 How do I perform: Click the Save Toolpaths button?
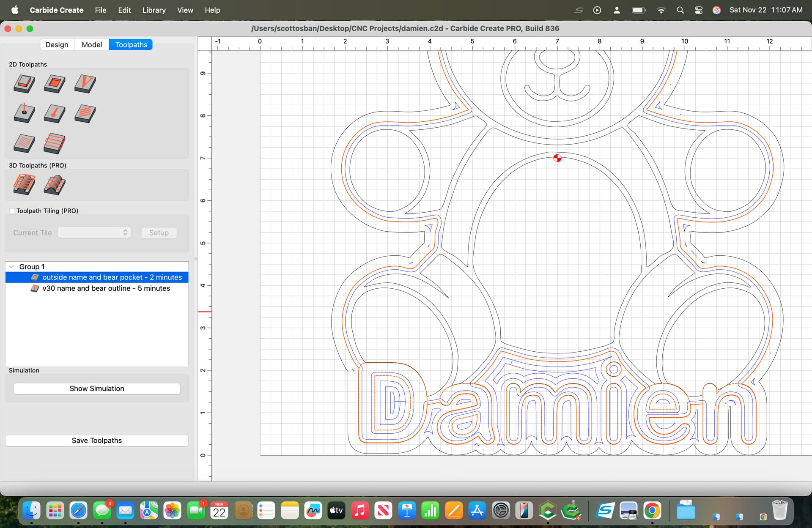tap(97, 440)
